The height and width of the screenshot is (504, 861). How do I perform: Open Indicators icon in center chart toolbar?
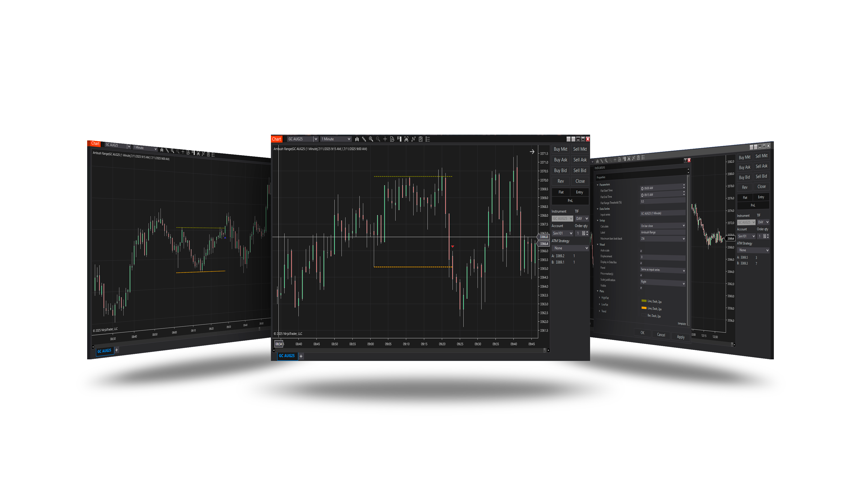tap(413, 139)
